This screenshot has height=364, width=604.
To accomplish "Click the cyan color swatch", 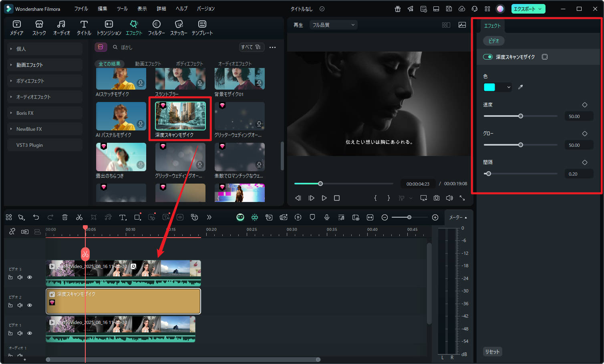I will [489, 87].
